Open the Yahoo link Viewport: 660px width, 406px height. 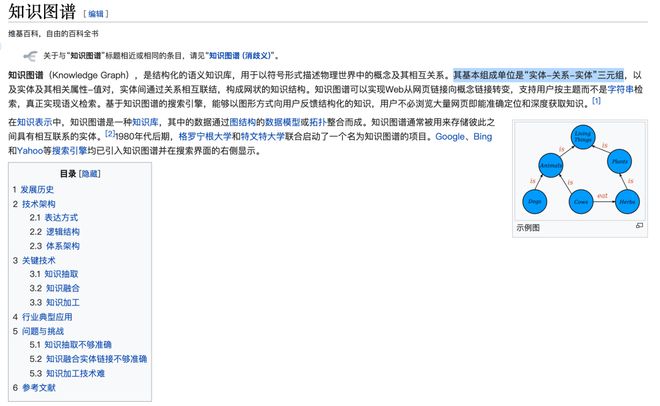(30, 151)
